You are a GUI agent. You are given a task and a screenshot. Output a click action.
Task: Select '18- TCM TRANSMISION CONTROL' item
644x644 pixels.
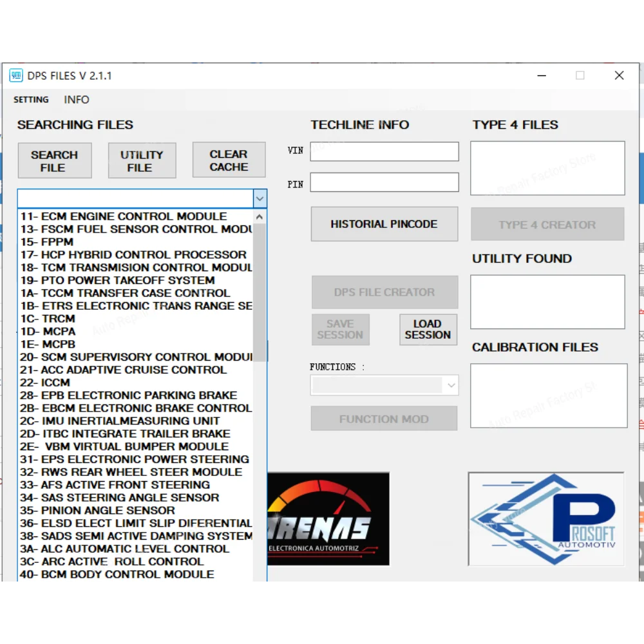click(135, 267)
